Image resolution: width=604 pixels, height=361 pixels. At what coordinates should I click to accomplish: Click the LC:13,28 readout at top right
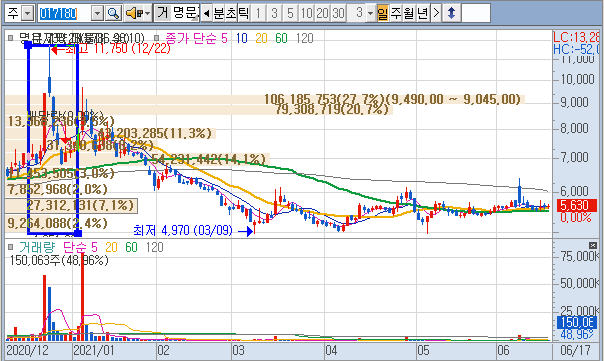[576, 37]
